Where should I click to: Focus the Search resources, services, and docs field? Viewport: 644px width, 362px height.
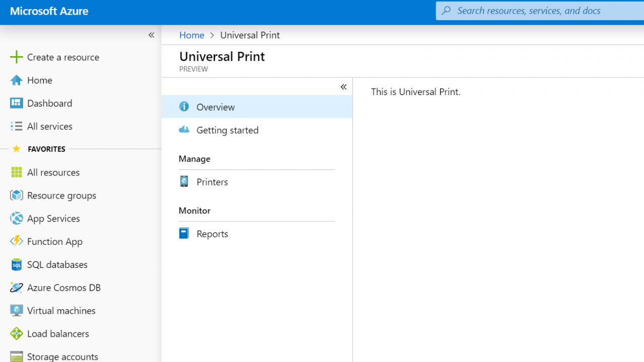[540, 11]
